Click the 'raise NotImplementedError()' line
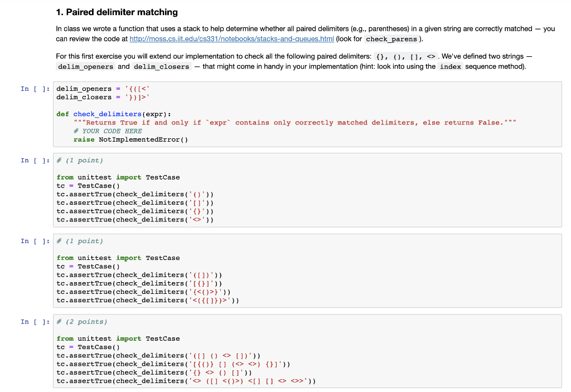 click(130, 139)
